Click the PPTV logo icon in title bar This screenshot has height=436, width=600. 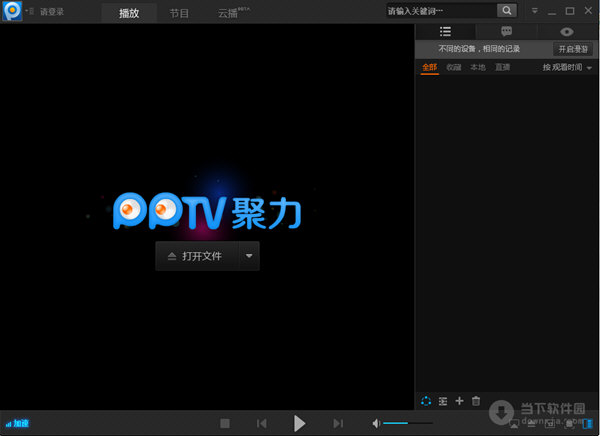[12, 11]
